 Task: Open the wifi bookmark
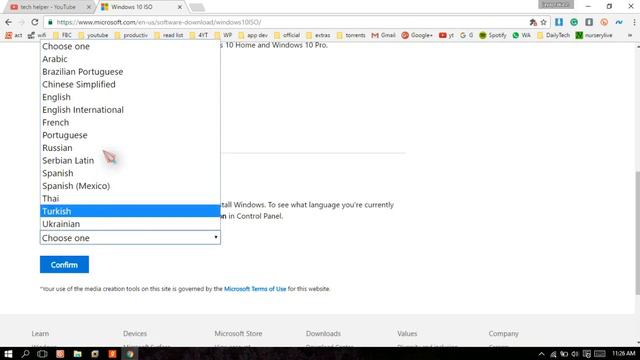coord(37,36)
